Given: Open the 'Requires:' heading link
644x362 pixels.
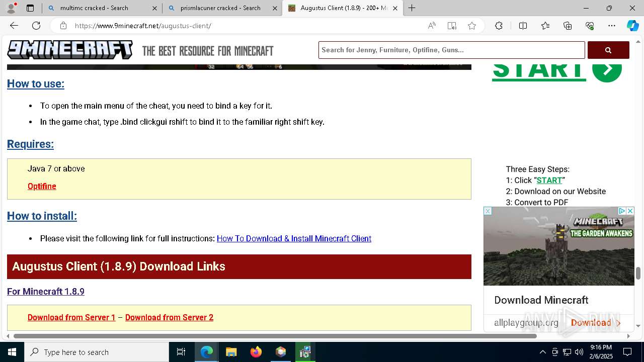Looking at the screenshot, I should [x=30, y=144].
